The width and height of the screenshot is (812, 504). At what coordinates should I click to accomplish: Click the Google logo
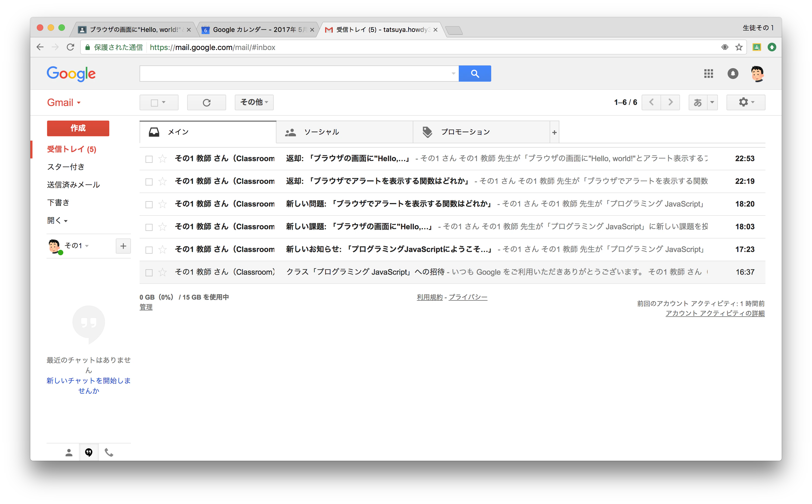pyautogui.click(x=71, y=74)
